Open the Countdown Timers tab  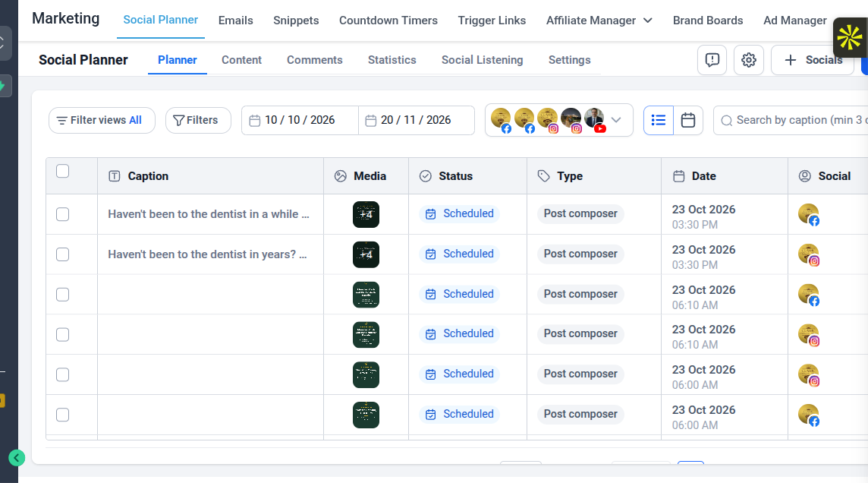point(388,21)
